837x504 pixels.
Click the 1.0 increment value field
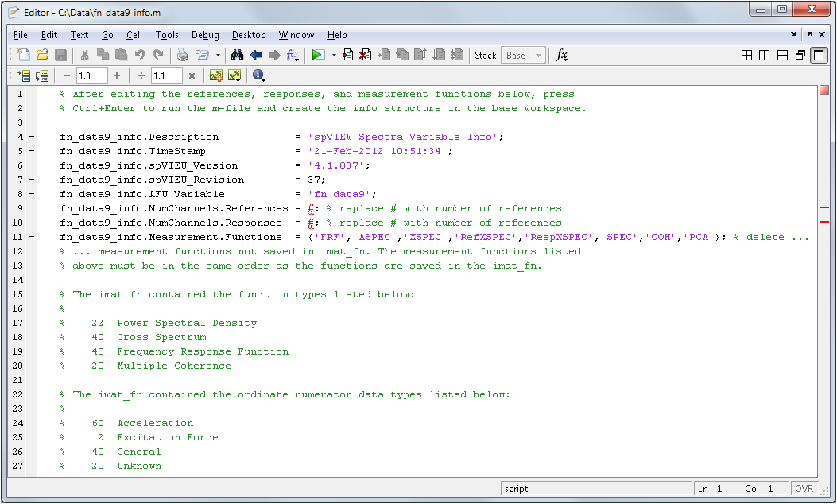coord(92,76)
